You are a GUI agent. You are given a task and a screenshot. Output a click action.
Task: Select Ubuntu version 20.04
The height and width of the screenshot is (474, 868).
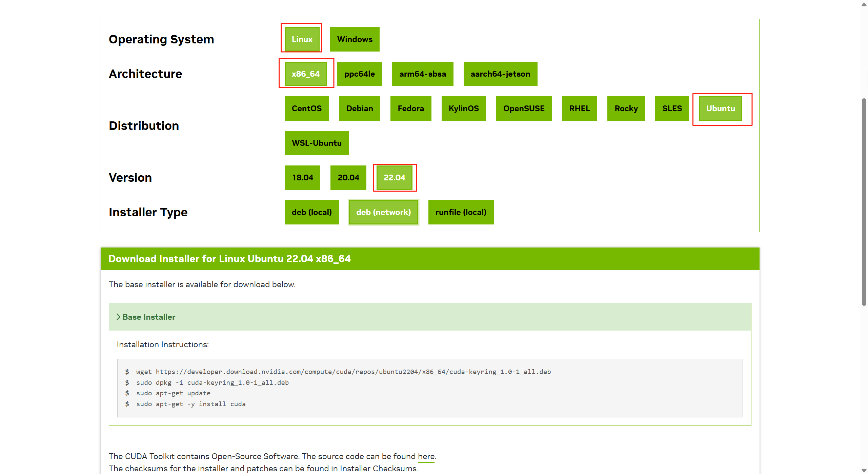click(x=348, y=178)
